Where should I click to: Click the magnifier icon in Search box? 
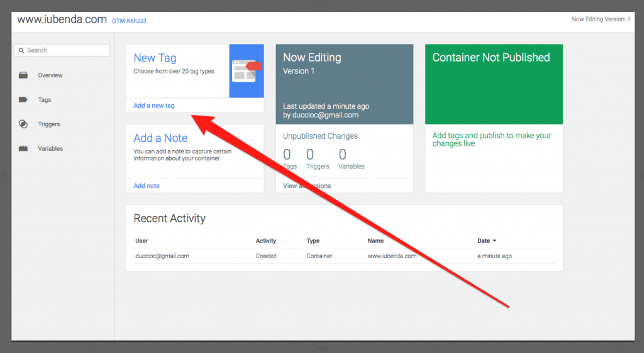tap(21, 50)
